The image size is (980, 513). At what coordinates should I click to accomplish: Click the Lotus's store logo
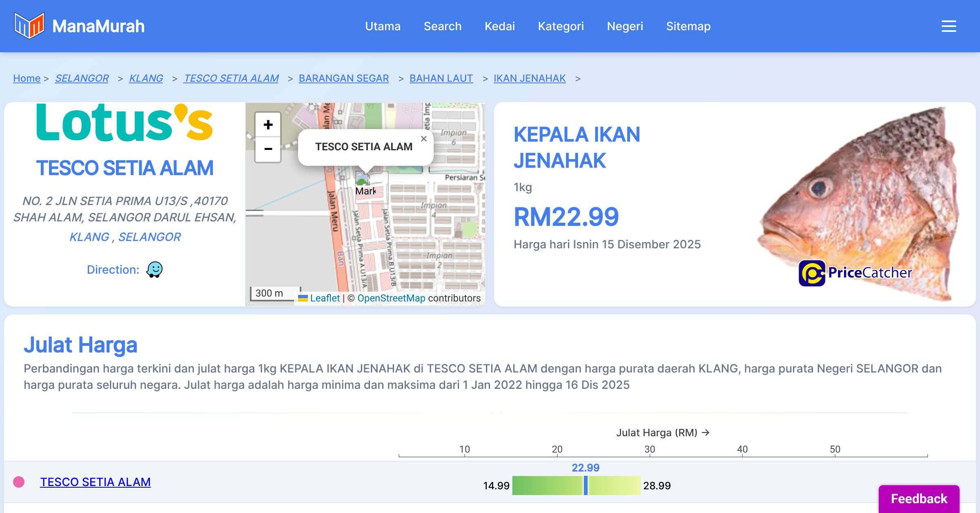[x=125, y=123]
